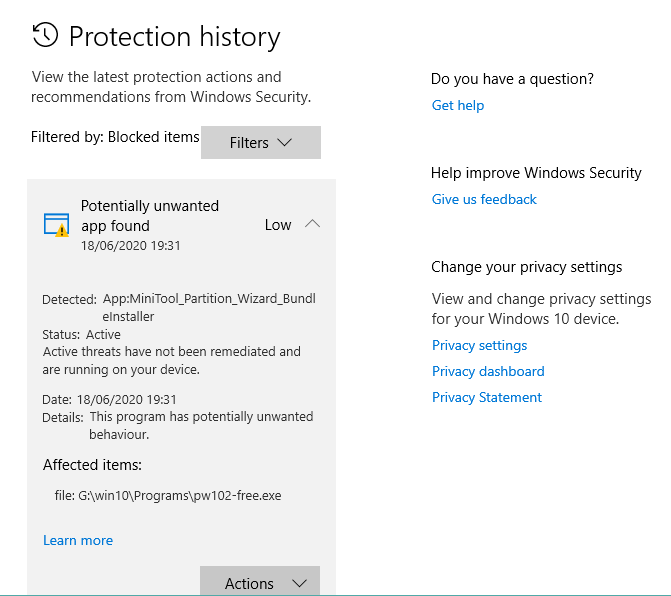
Task: Click the 'Do you have a question?' heading
Action: pos(512,79)
